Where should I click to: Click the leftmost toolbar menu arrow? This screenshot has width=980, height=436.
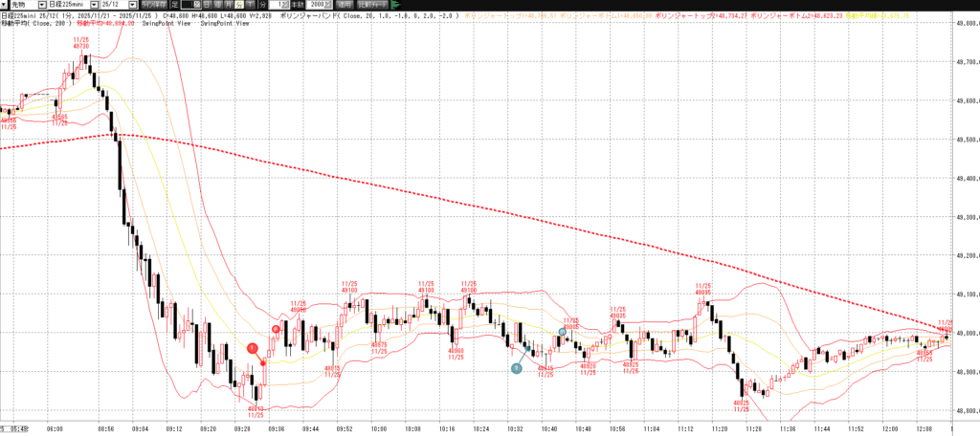[x=5, y=5]
